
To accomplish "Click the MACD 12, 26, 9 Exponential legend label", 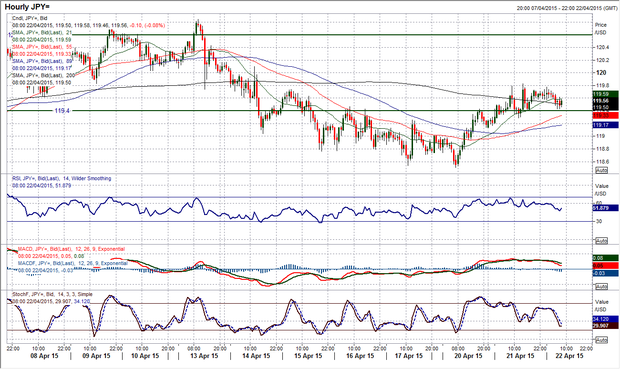I will point(72,249).
